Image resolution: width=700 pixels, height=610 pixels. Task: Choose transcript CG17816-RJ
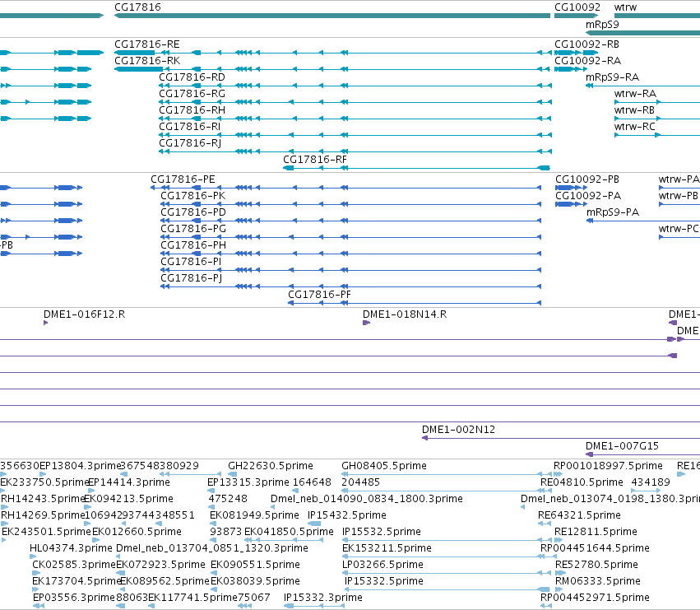click(190, 143)
